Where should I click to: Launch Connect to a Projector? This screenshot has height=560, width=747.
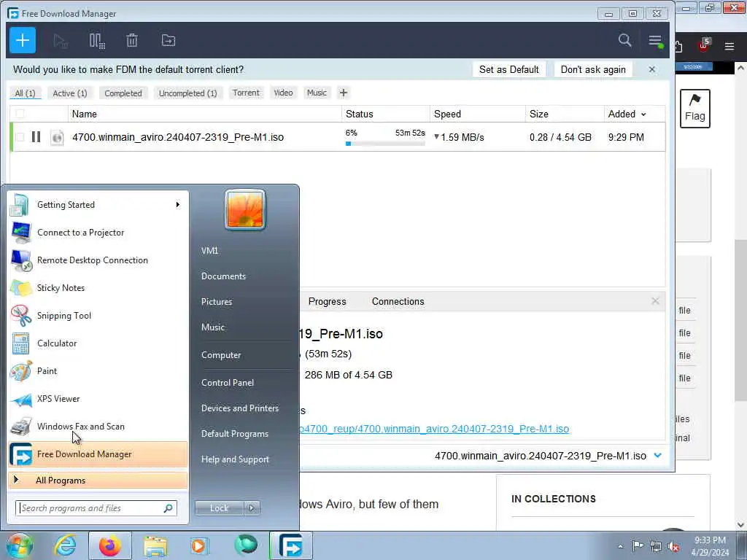98,233
